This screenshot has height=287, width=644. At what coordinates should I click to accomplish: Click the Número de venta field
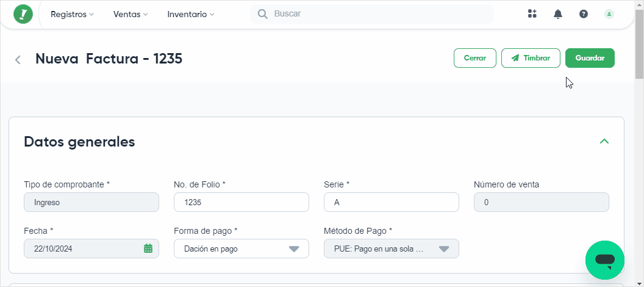542,202
